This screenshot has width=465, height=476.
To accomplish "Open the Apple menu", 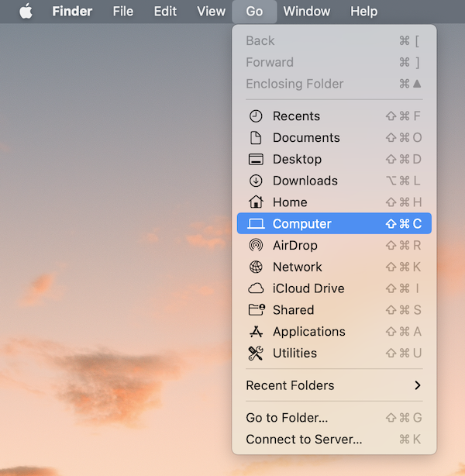I will [x=26, y=12].
